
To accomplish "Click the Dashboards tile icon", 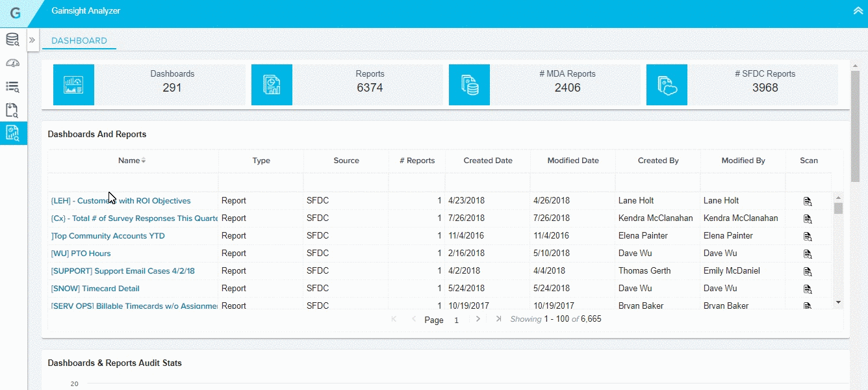I will click(73, 84).
